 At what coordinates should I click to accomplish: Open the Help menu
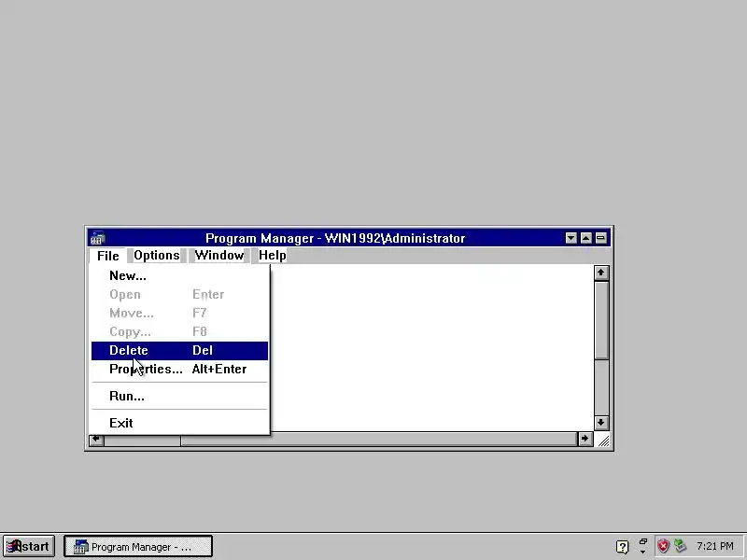click(272, 255)
